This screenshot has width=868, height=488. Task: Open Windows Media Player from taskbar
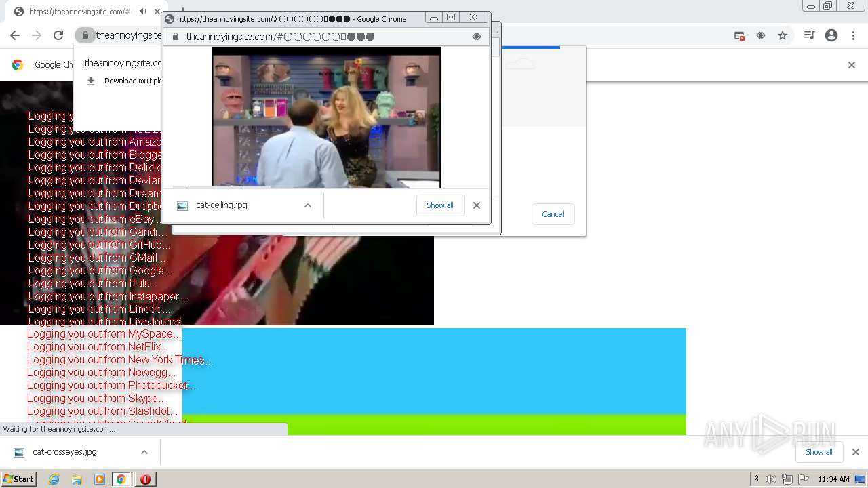pos(99,479)
